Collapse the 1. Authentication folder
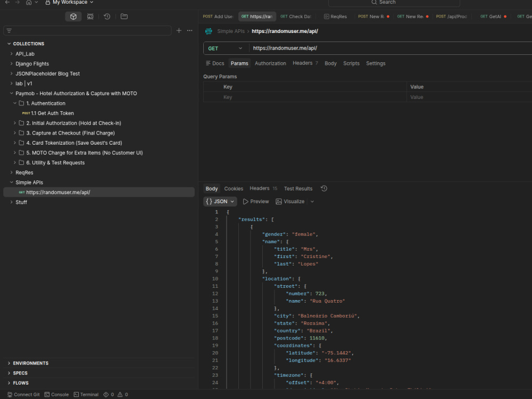The image size is (532, 399). [x=15, y=103]
